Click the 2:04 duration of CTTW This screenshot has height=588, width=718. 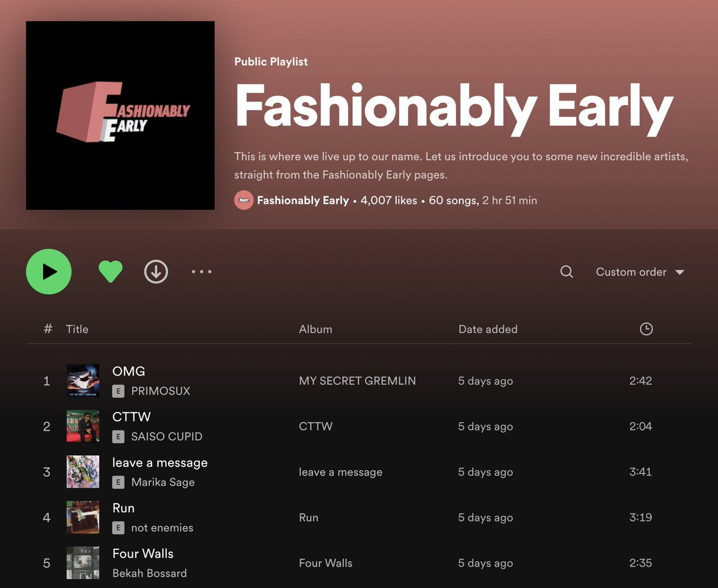point(640,426)
